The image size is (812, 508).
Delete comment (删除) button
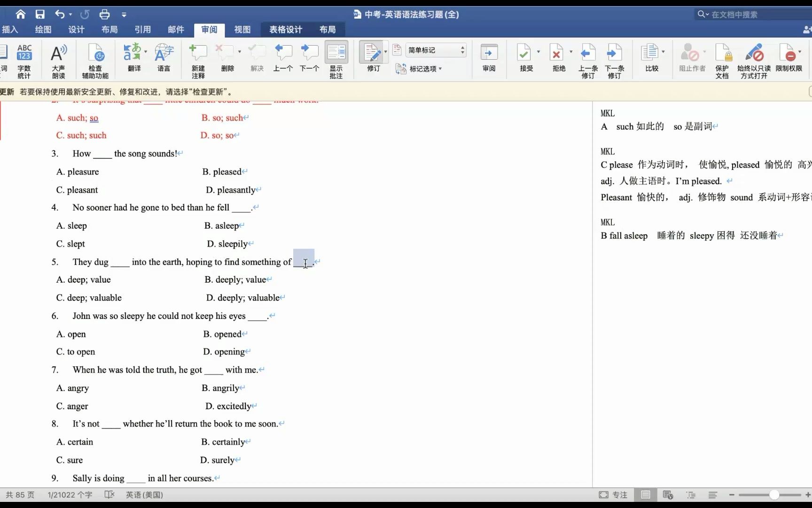click(x=225, y=57)
